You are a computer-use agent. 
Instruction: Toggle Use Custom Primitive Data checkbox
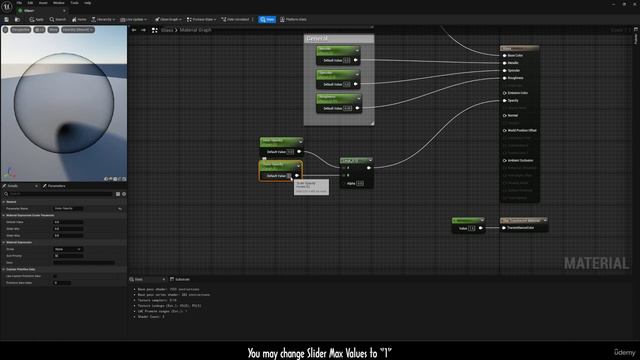pyautogui.click(x=55, y=276)
